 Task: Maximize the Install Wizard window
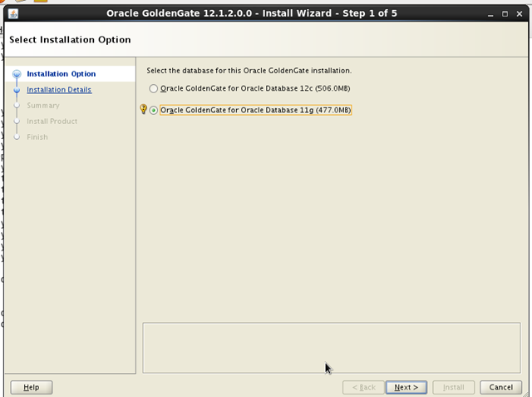pos(505,14)
